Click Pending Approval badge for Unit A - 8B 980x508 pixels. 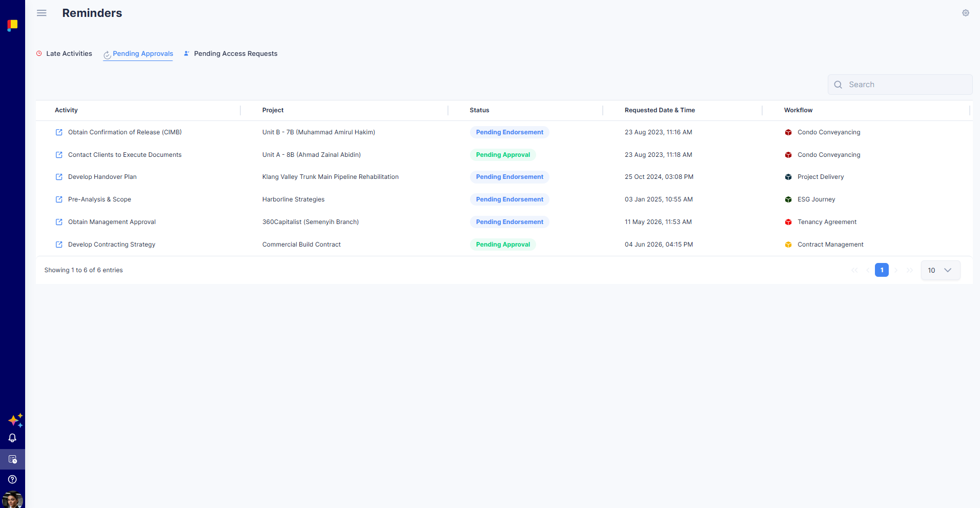[503, 155]
